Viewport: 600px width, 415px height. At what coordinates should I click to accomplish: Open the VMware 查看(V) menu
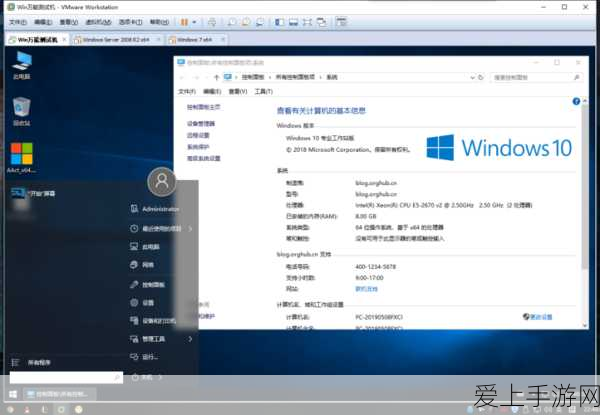click(x=68, y=22)
